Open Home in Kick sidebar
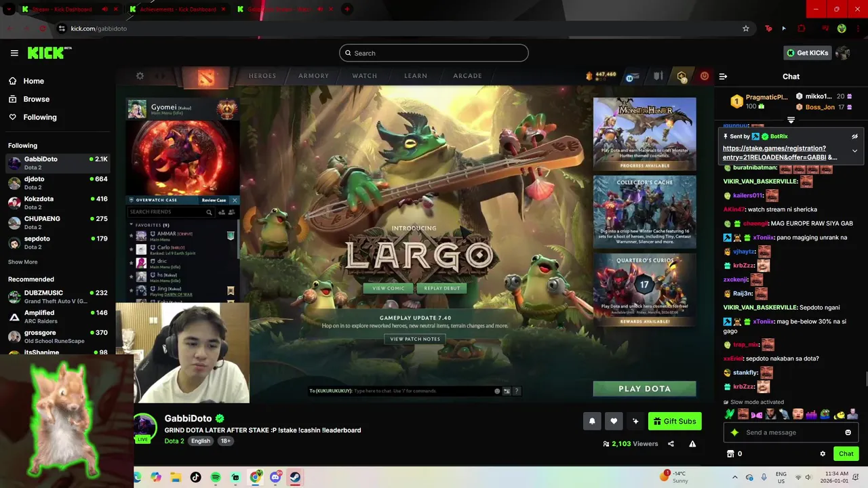868x488 pixels. click(26, 81)
